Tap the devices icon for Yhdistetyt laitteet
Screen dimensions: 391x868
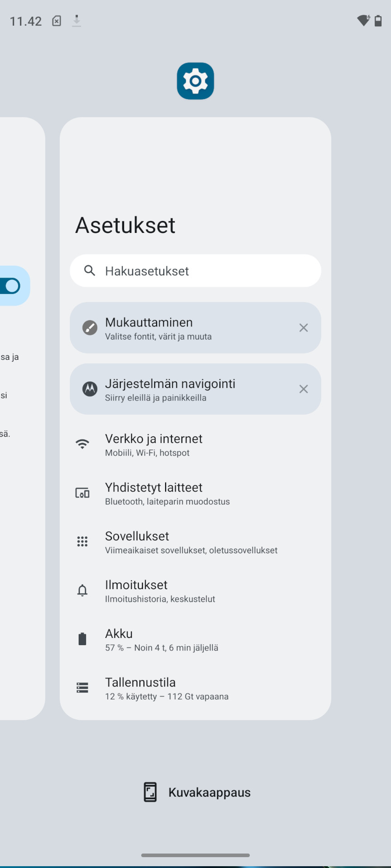coord(82,493)
